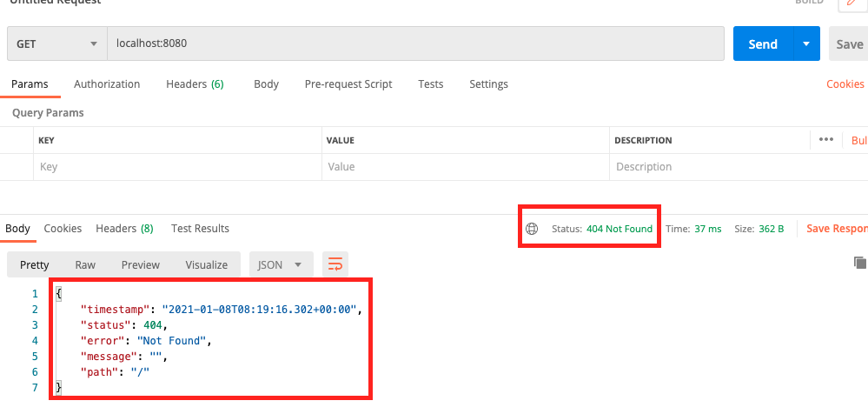The image size is (868, 414).
Task: Save the request with Save button
Action: [x=849, y=43]
